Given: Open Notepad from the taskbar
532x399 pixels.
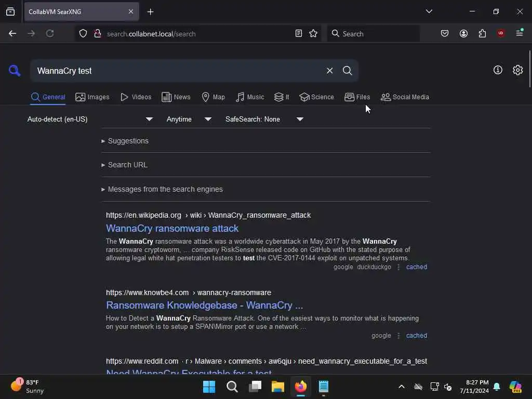Looking at the screenshot, I should [324, 387].
